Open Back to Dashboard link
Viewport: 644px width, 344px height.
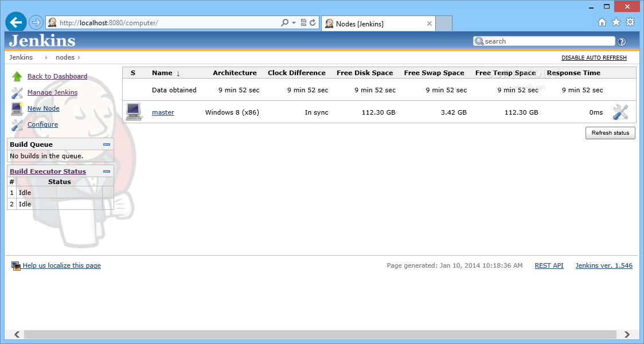tap(57, 76)
